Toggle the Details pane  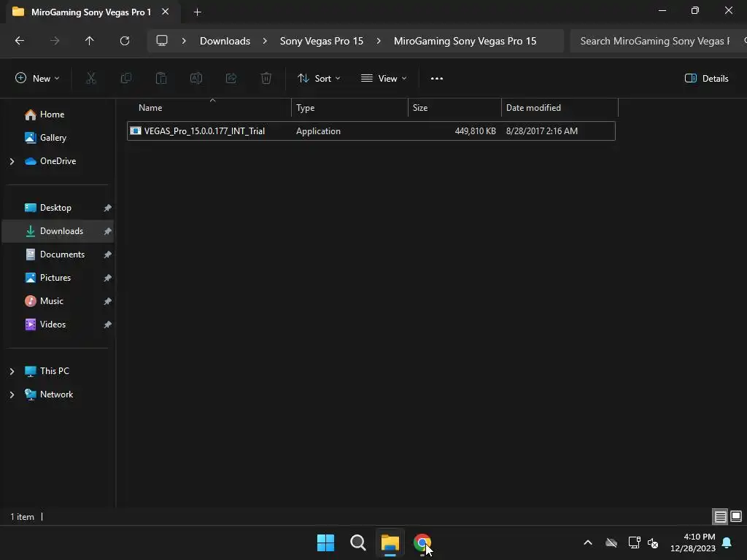coord(706,79)
